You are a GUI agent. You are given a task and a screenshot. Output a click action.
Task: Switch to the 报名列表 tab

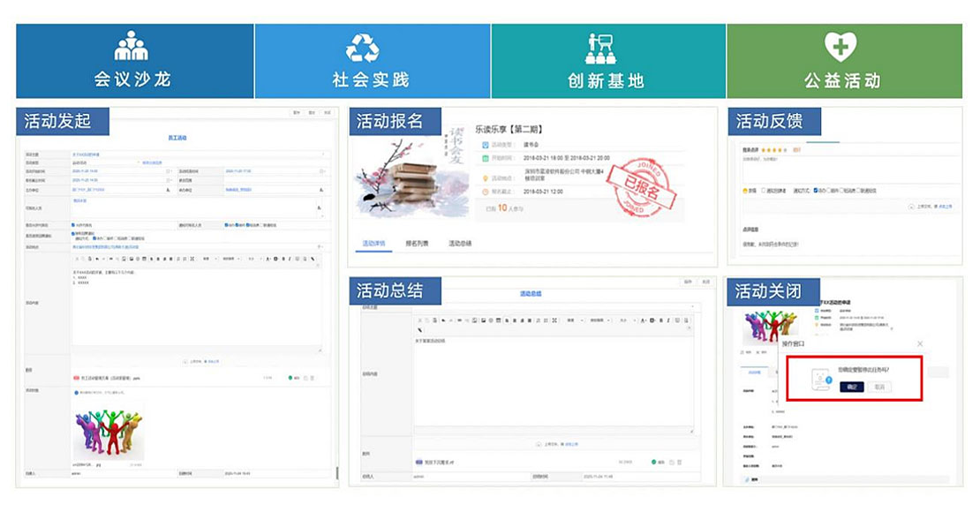coord(416,243)
